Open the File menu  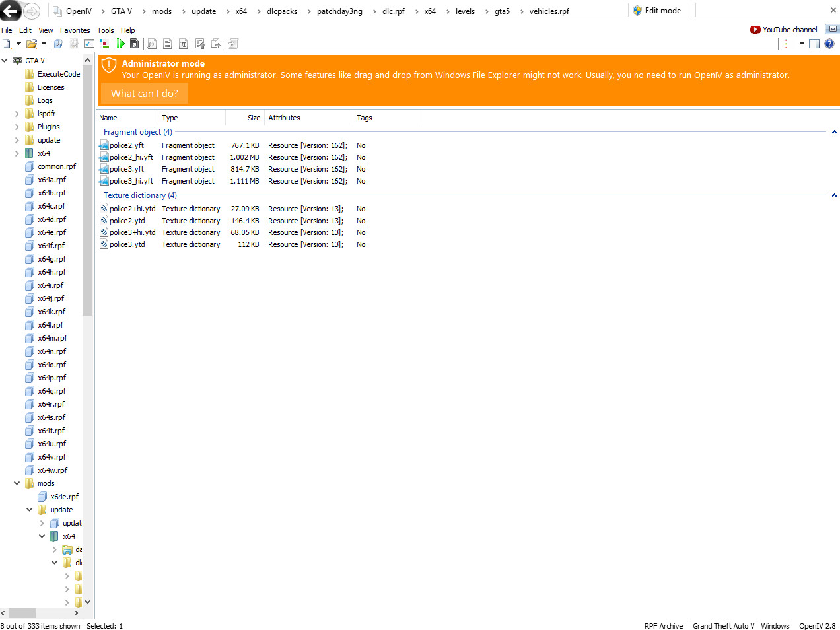[x=7, y=30]
